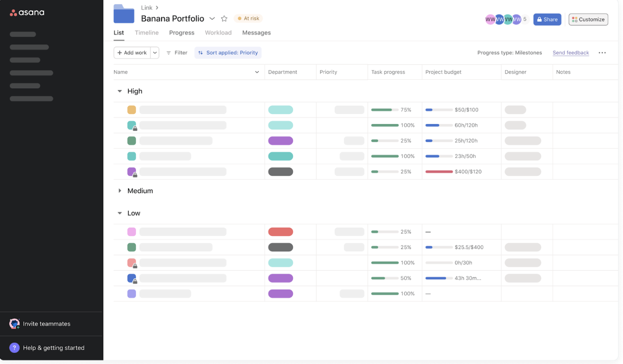Click the Customize button

[x=588, y=19]
